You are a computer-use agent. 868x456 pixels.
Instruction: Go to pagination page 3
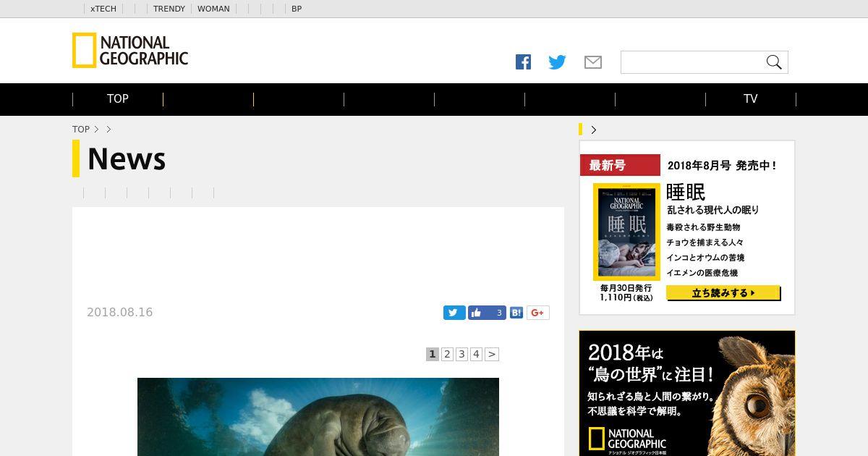pyautogui.click(x=461, y=354)
